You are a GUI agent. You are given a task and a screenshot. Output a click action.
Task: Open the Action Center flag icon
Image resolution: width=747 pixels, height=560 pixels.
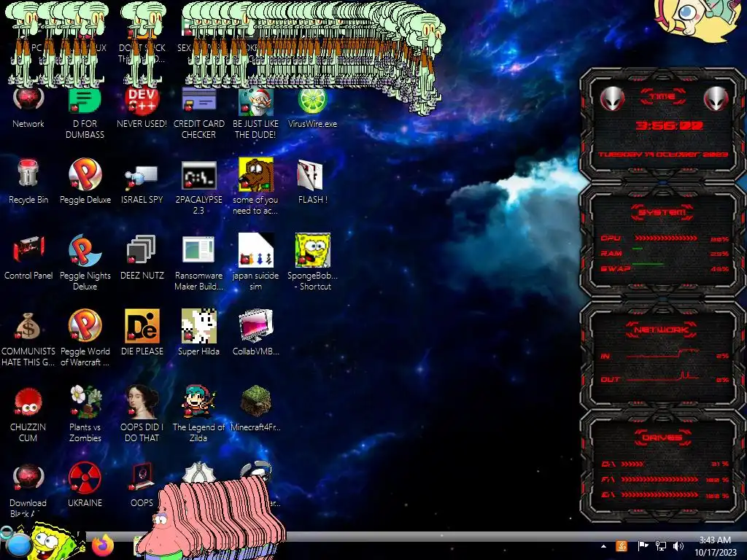coord(642,546)
